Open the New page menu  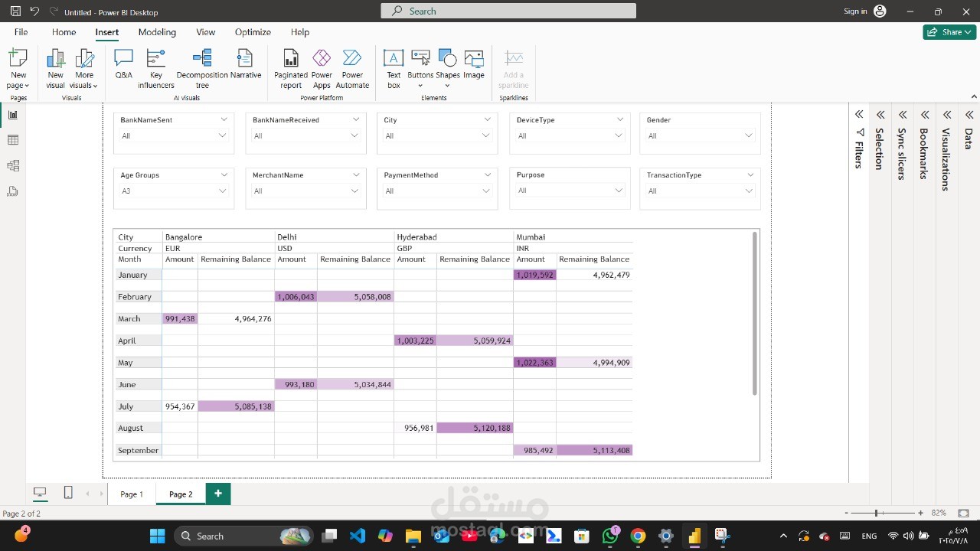(x=18, y=69)
